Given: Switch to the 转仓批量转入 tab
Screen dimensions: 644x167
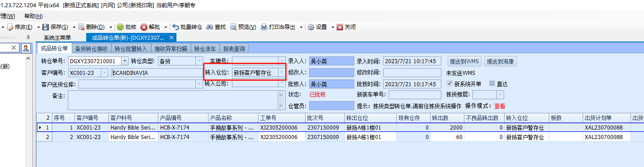Looking at the screenshot, I should [x=131, y=48].
